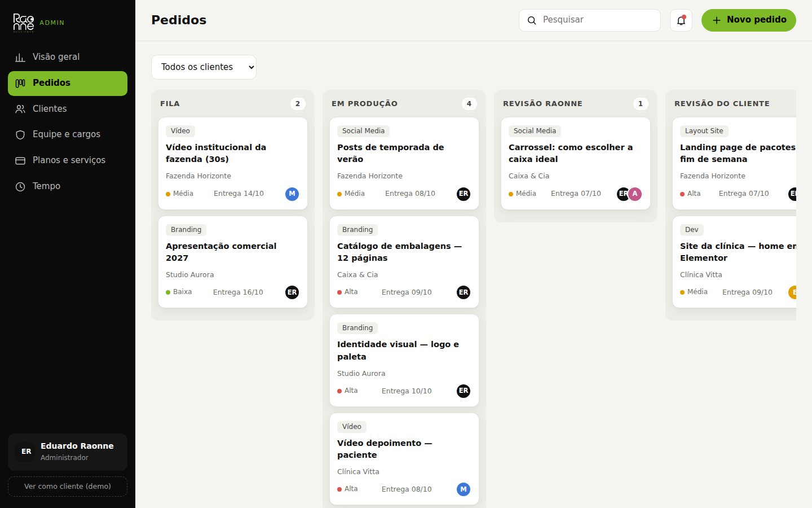The image size is (812, 508).
Task: Click the Dev tag on Site da clínica
Action: pos(691,230)
